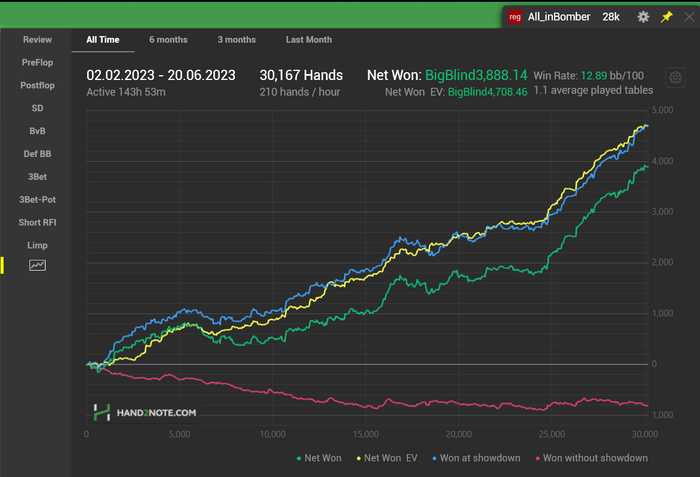Image resolution: width=700 pixels, height=477 pixels.
Task: Click the red reg badge icon
Action: 515,17
